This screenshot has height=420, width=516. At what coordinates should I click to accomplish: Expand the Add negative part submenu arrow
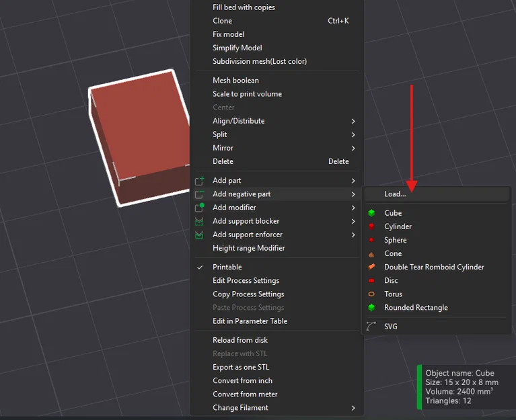353,194
